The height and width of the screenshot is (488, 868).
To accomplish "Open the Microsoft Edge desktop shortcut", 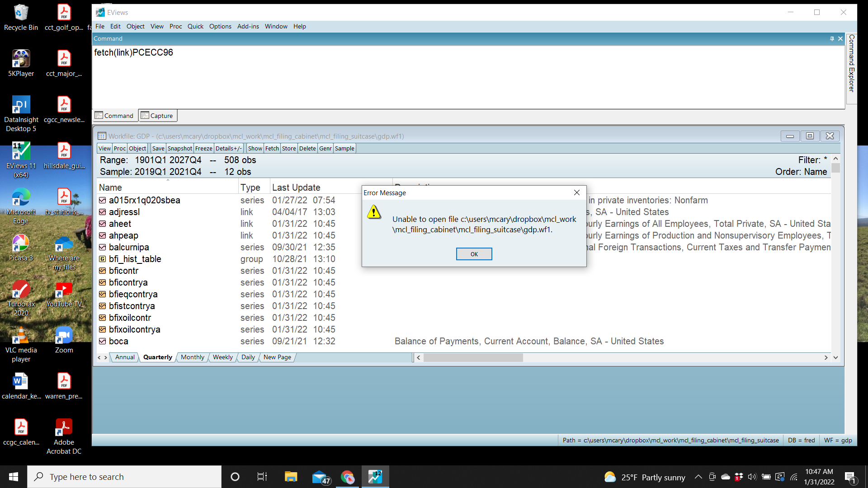I will pyautogui.click(x=21, y=206).
